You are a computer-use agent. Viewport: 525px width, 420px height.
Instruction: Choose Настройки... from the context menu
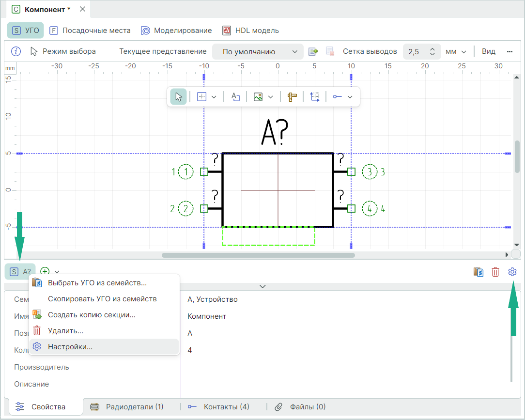tap(70, 347)
